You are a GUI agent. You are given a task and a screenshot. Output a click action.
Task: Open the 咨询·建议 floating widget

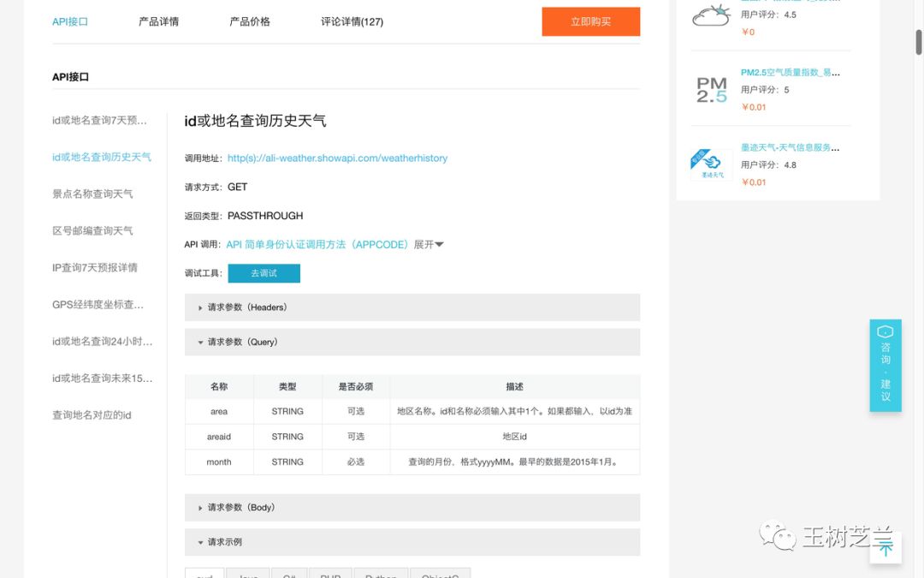pos(885,366)
